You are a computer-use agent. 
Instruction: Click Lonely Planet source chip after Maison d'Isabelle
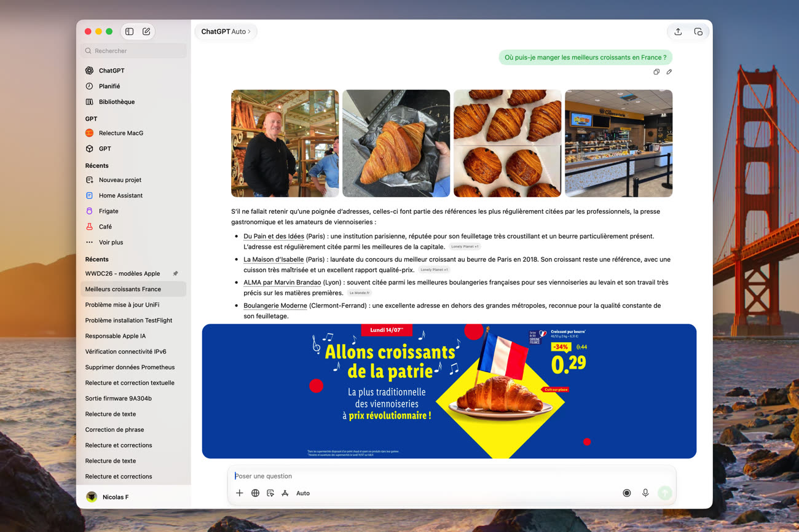coord(434,270)
